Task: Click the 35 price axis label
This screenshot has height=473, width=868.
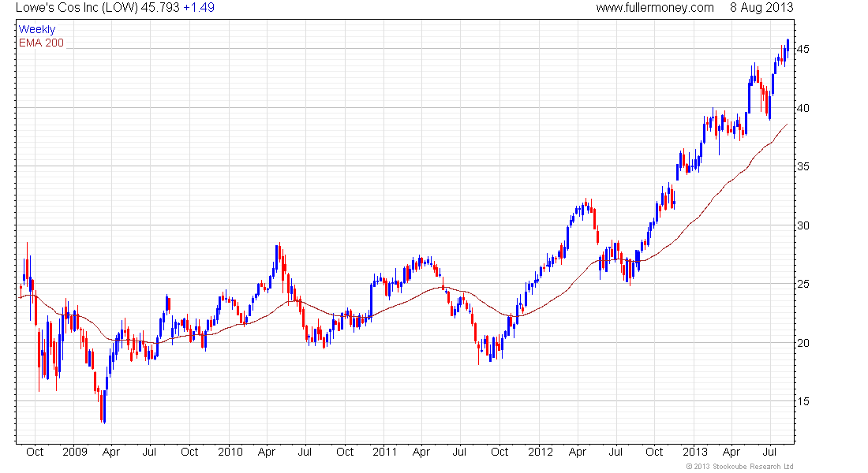Action: click(803, 166)
